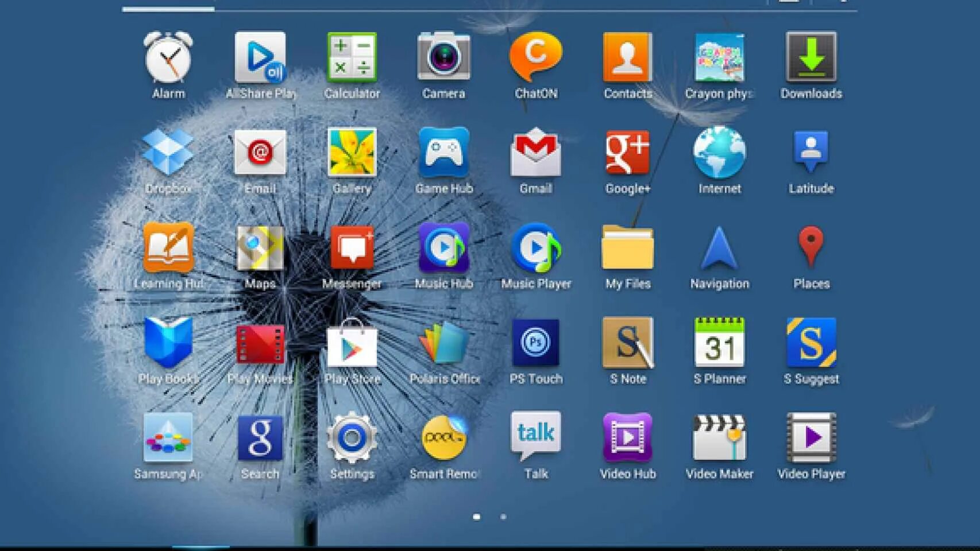Open Video Maker

pyautogui.click(x=720, y=437)
